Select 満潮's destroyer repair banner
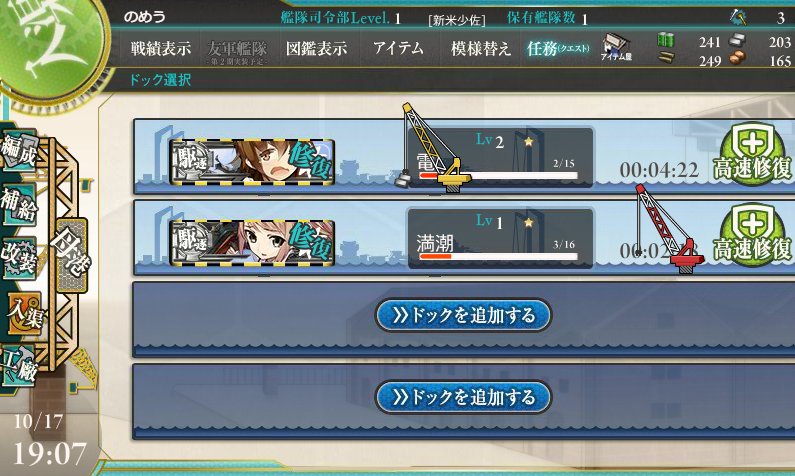This screenshot has height=476, width=795. point(252,242)
